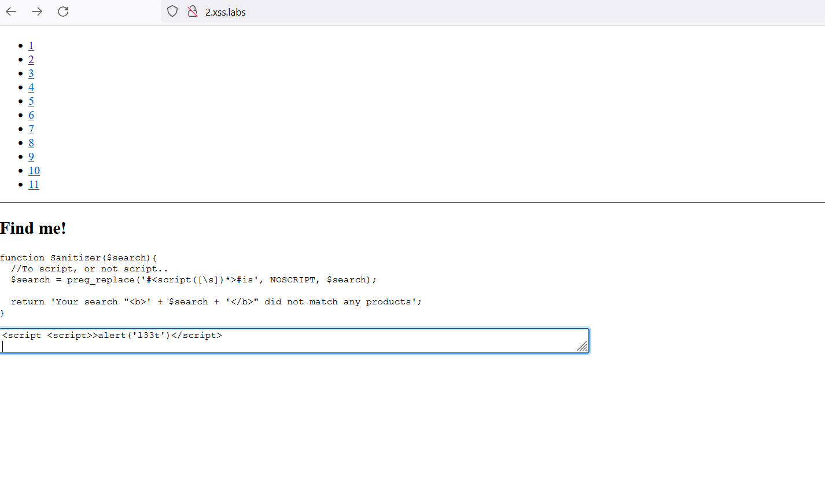Focus the address bar showing 2.xss.labs
The height and width of the screenshot is (504, 825).
[x=492, y=12]
